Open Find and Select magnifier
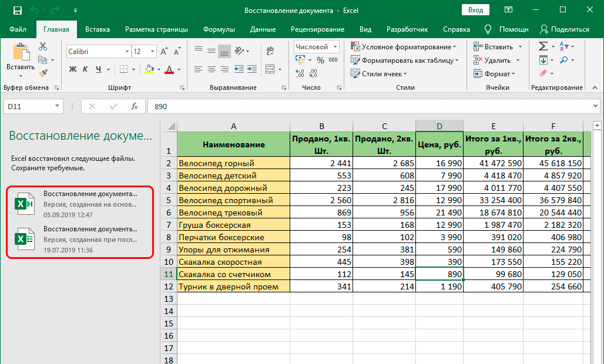This screenshot has height=364, width=604. (563, 60)
